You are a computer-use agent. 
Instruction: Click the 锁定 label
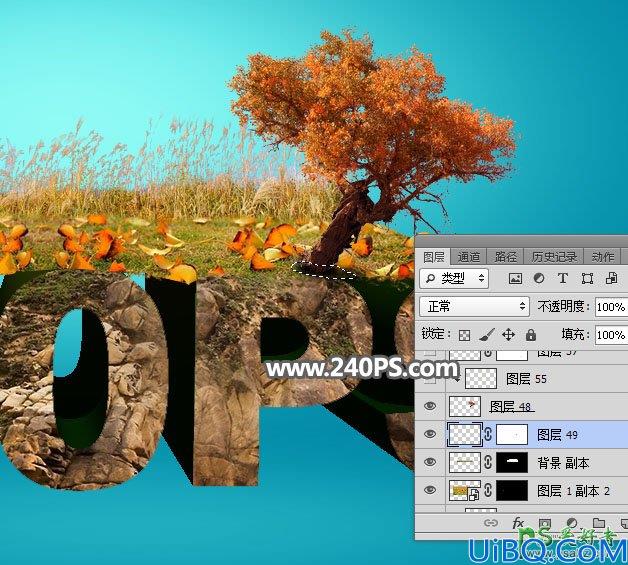pos(436,334)
